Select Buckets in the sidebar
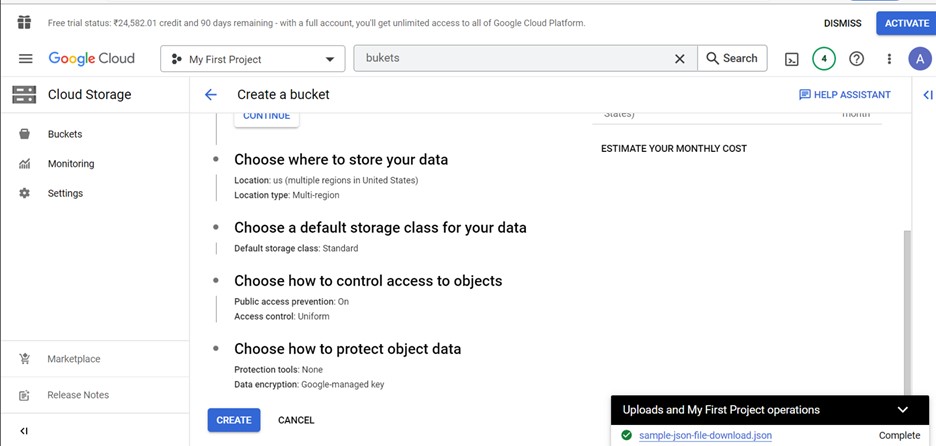 (x=65, y=134)
